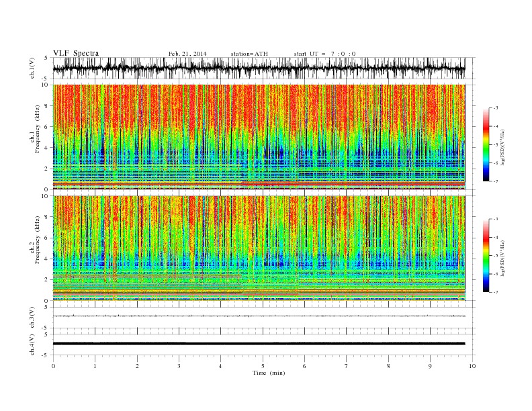Click the '-7' label on ch.2 color bar
The height and width of the screenshot is (411, 532).
point(496,292)
